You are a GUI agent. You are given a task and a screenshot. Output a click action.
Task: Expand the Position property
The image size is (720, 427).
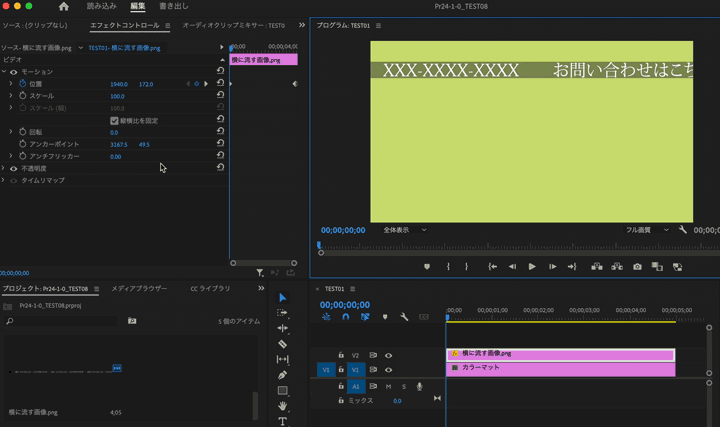pos(11,84)
